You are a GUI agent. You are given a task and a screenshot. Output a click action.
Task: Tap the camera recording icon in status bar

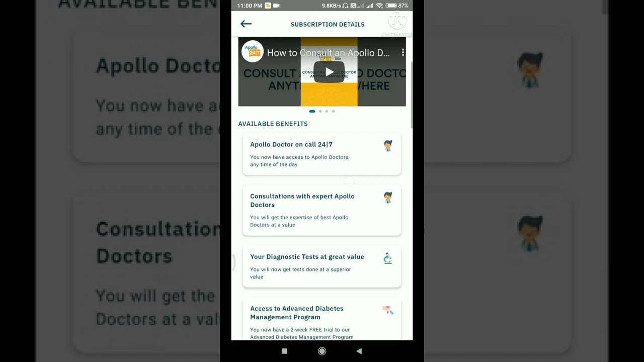276,6
